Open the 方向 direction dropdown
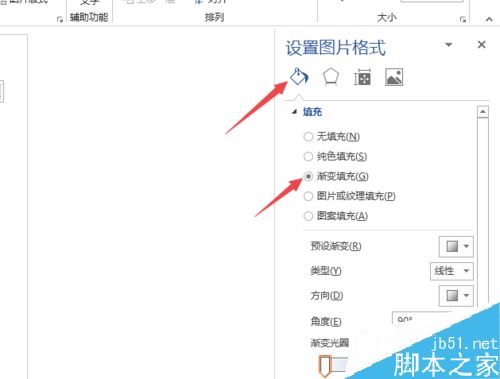This screenshot has width=500, height=379. [x=456, y=295]
